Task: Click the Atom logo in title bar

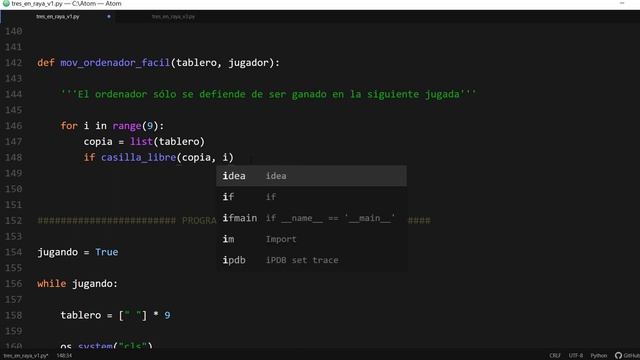Action: (x=6, y=4)
